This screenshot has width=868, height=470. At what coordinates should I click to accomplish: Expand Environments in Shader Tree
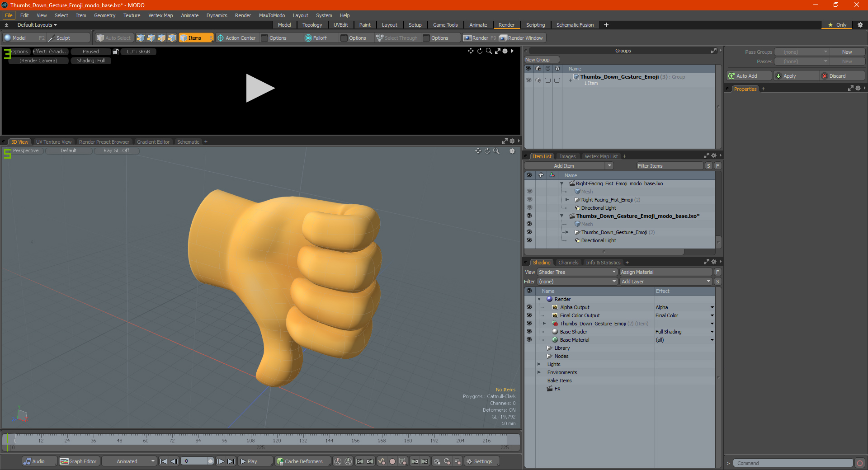coord(539,372)
